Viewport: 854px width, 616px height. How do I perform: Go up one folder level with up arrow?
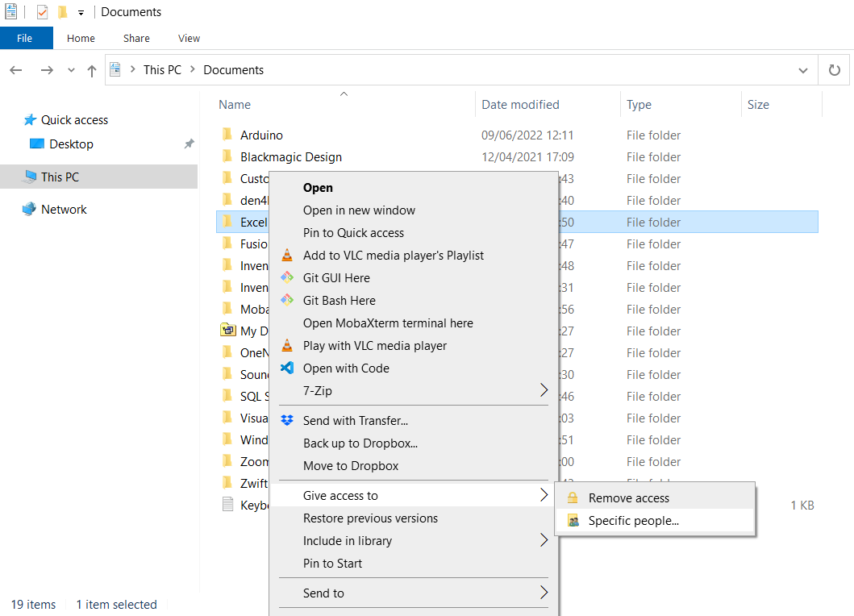(92, 70)
